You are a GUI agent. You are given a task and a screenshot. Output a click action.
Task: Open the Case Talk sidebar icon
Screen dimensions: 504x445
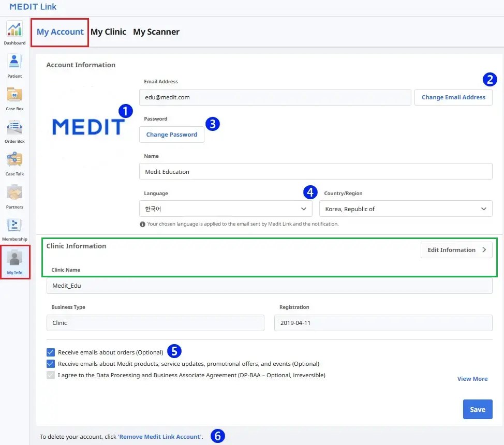coord(14,159)
